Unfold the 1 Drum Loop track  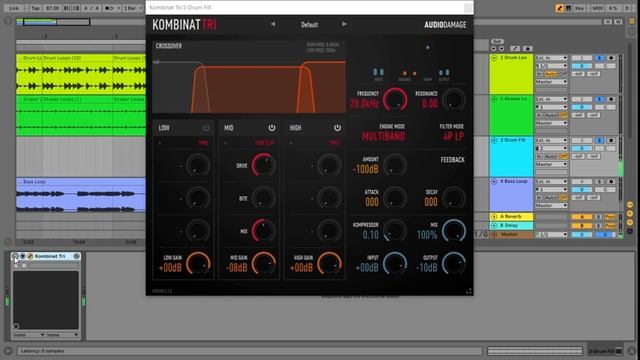(494, 58)
